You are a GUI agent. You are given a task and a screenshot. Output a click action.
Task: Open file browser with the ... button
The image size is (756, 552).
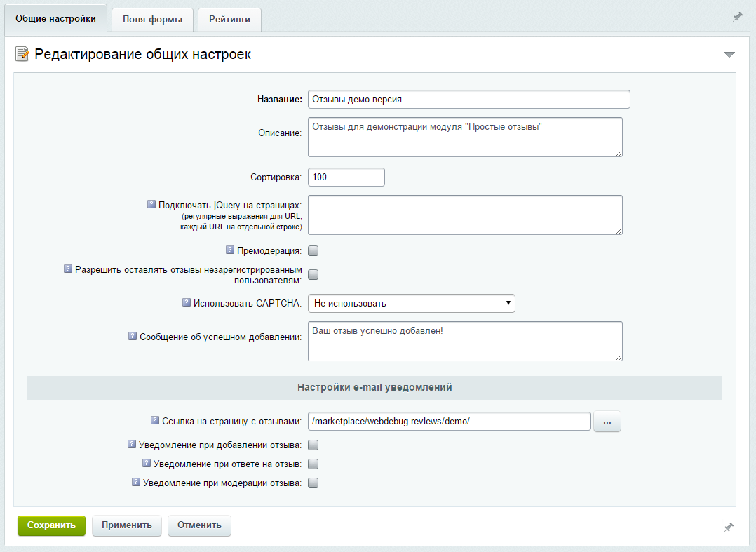(607, 422)
